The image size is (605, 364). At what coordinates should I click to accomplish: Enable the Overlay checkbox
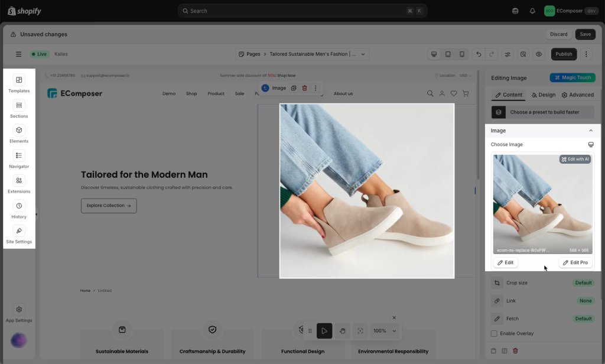(x=494, y=334)
